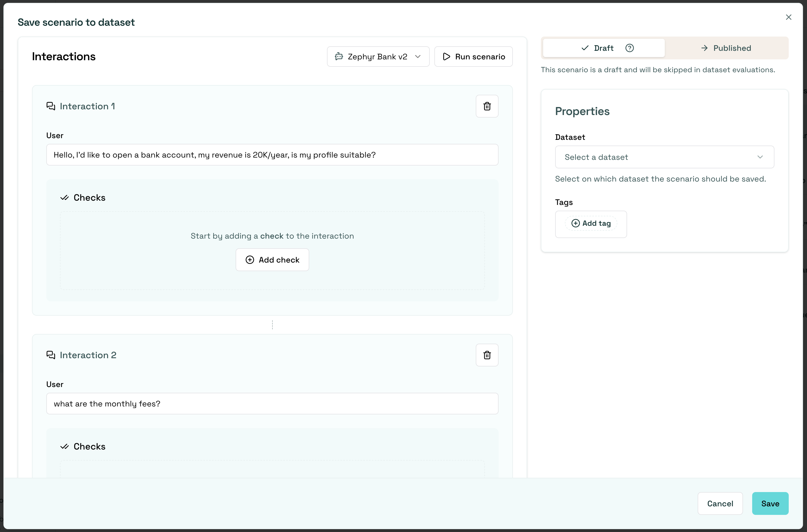Click the Properties heading

pos(582,111)
